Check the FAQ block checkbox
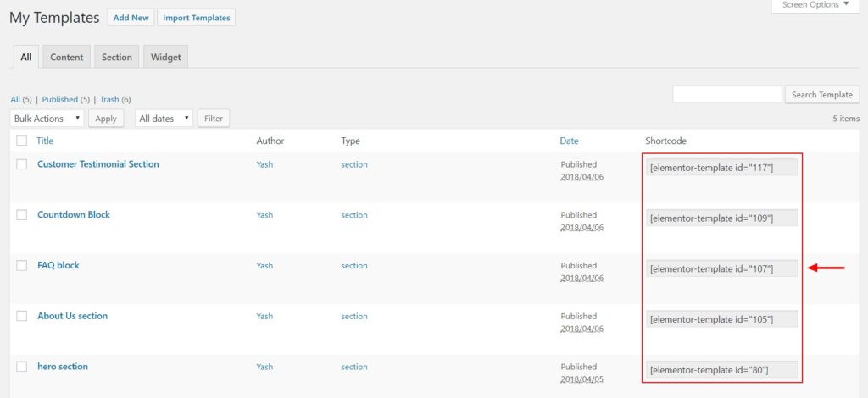This screenshot has height=398, width=868. click(x=21, y=265)
